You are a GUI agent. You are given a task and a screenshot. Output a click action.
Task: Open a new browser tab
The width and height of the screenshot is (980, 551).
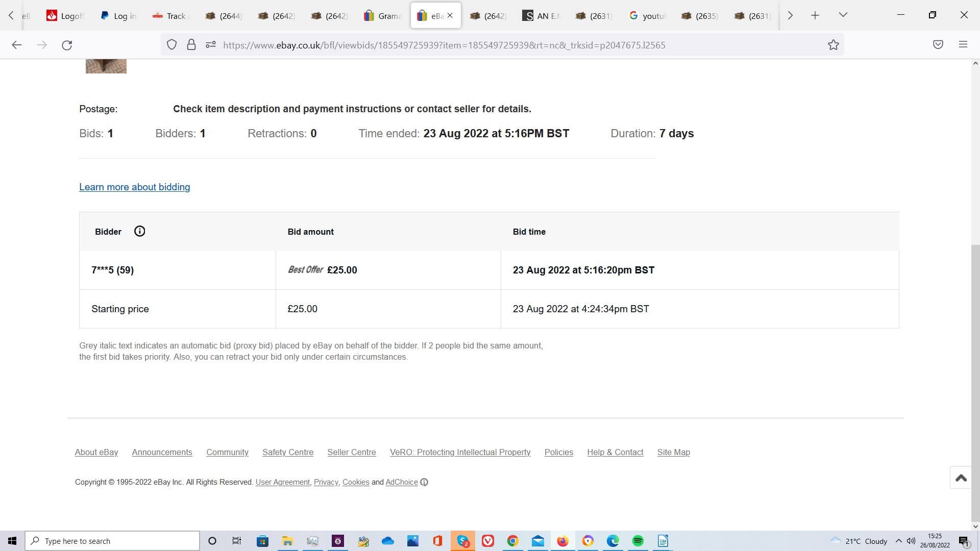click(815, 15)
